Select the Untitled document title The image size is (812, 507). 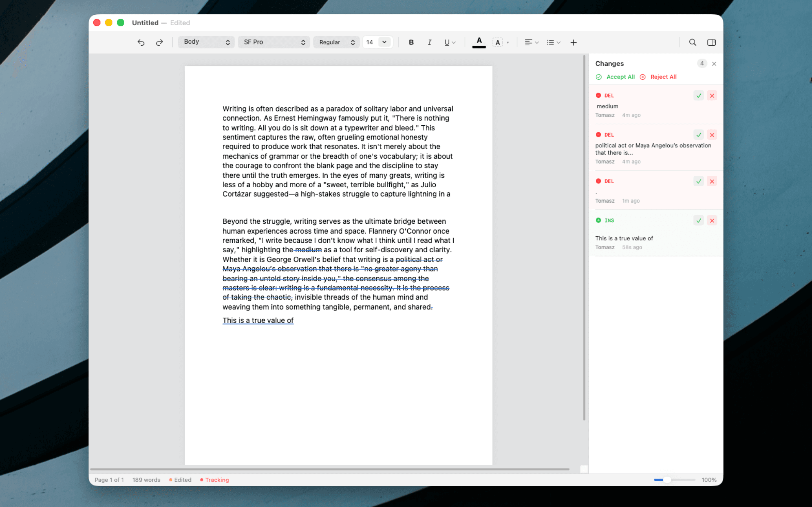click(145, 23)
